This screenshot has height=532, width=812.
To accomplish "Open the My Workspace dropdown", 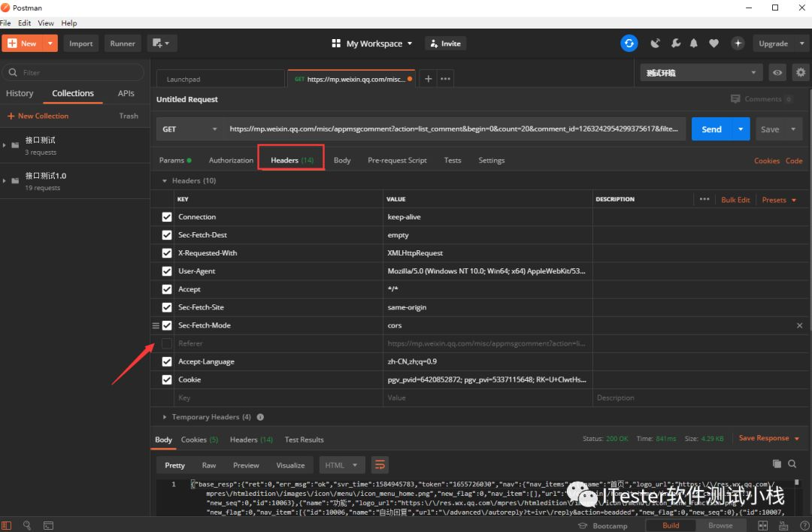I will point(372,44).
